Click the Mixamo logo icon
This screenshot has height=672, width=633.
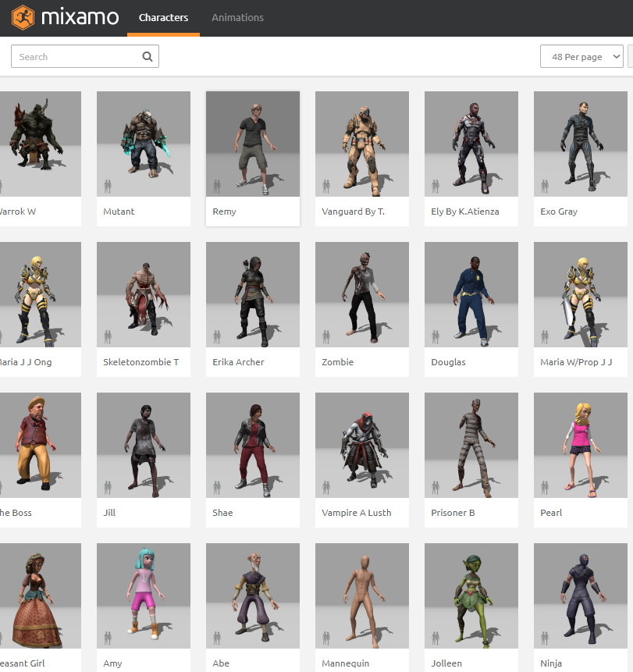click(x=23, y=18)
